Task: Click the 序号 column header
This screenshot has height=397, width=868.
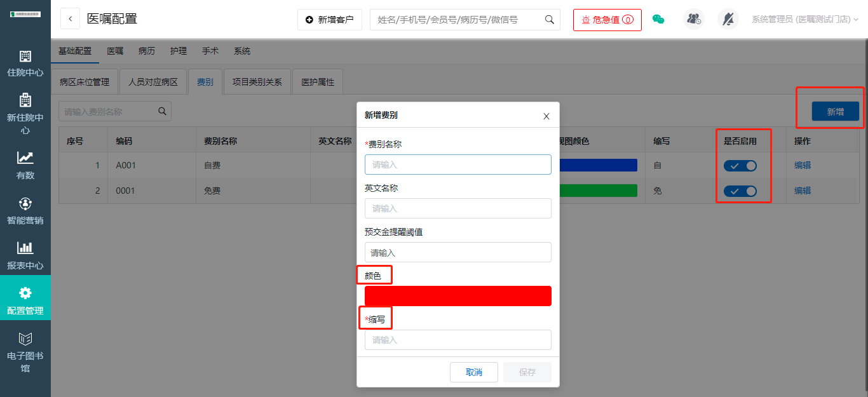Action: (75, 141)
